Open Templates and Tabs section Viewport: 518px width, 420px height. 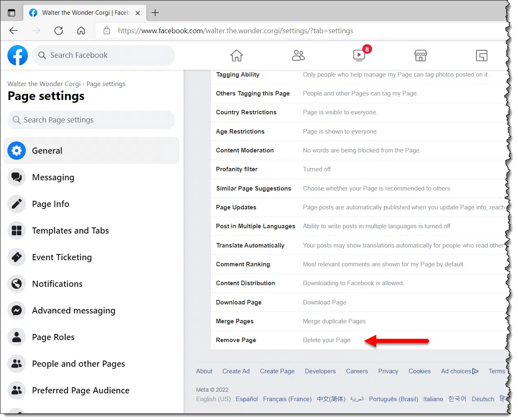[91, 231]
